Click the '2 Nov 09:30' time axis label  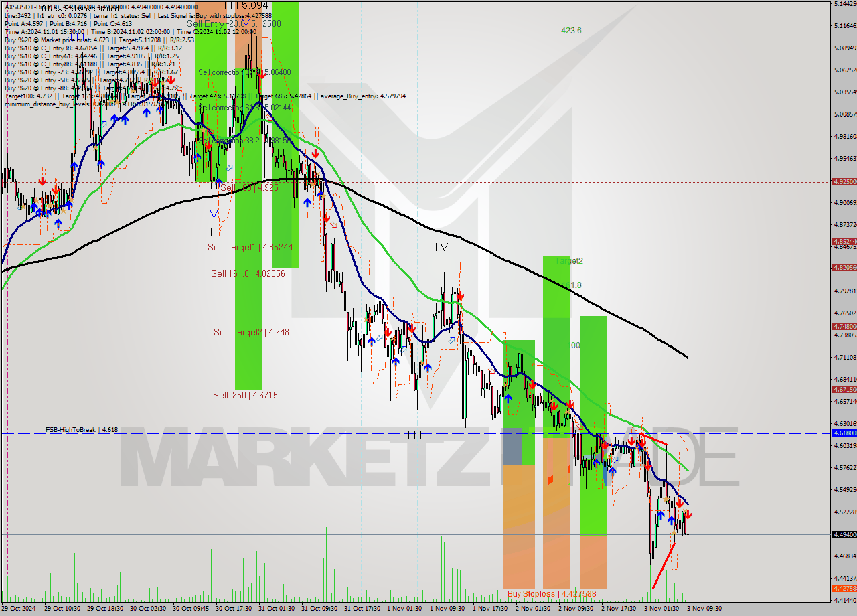pos(575,609)
